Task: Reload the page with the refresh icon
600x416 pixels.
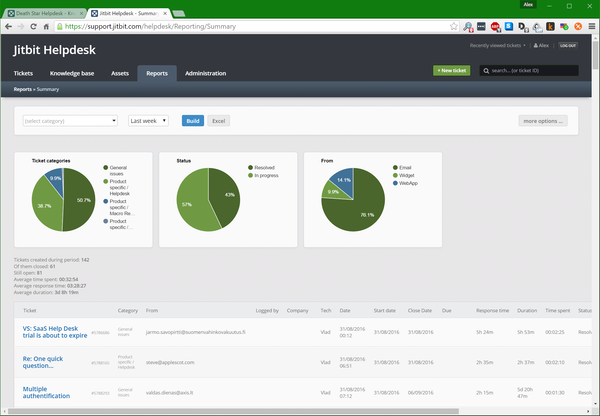Action: coord(33,26)
